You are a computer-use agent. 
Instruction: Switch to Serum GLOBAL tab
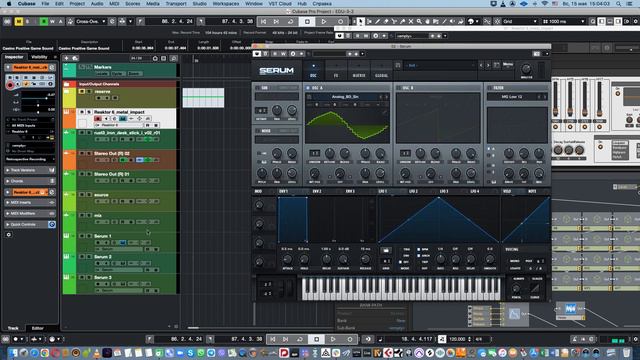click(381, 70)
